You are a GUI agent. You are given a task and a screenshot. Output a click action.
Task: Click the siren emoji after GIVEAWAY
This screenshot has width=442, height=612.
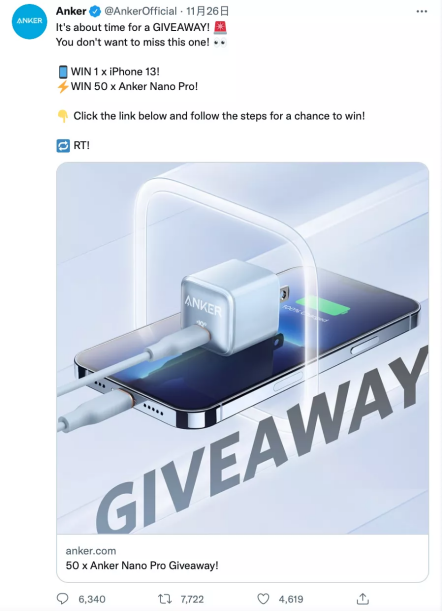pos(220,27)
